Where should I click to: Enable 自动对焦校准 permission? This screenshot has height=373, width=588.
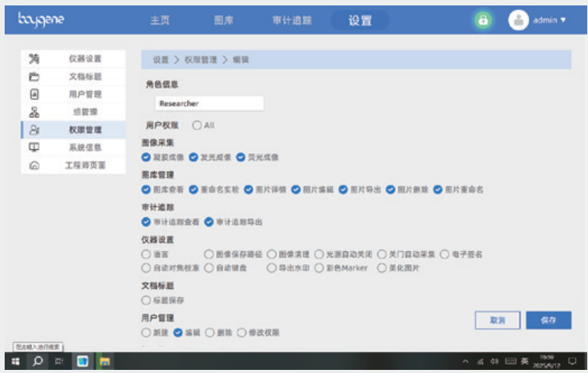(146, 268)
